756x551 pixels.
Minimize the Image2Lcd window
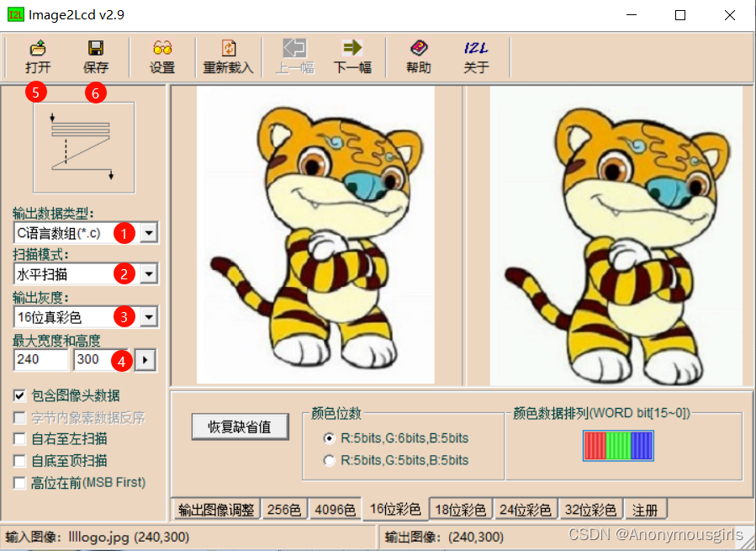click(x=632, y=15)
